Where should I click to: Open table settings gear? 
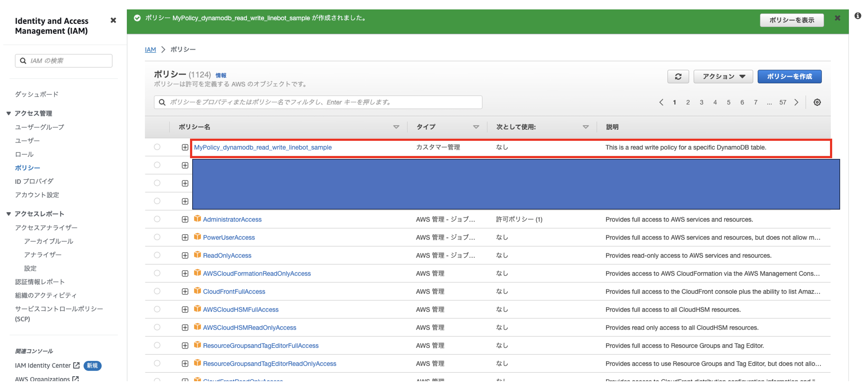817,102
